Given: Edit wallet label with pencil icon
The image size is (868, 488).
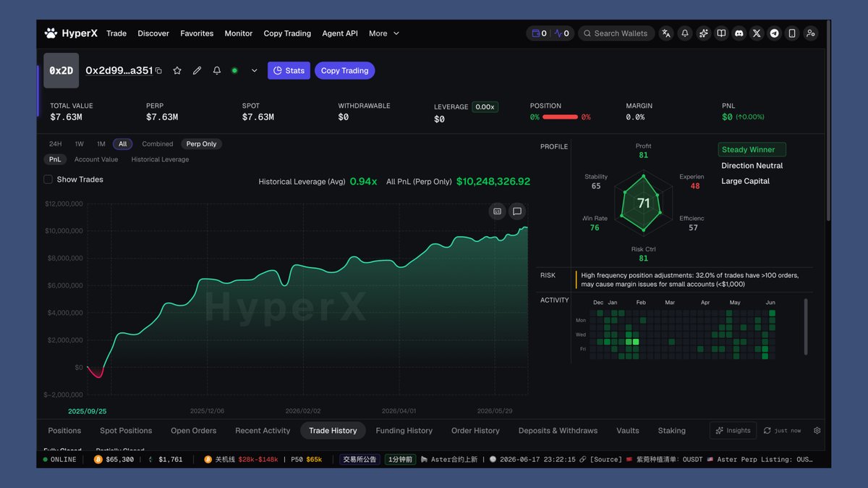Looking at the screenshot, I should (197, 71).
